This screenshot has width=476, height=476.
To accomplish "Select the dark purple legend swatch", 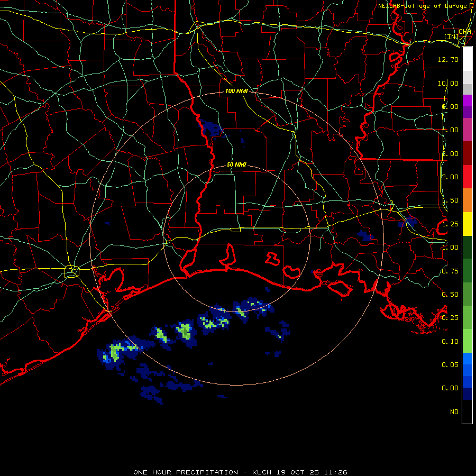I will click(x=467, y=112).
